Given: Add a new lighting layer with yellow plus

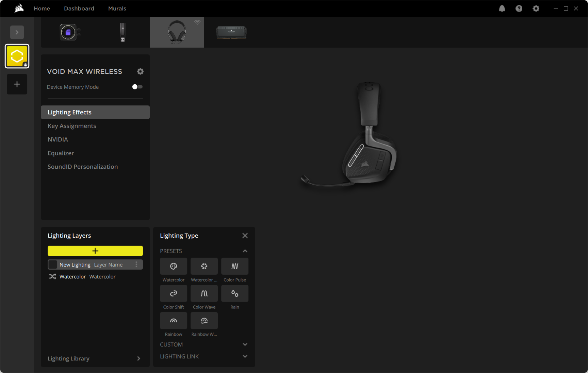Looking at the screenshot, I should click(x=95, y=251).
